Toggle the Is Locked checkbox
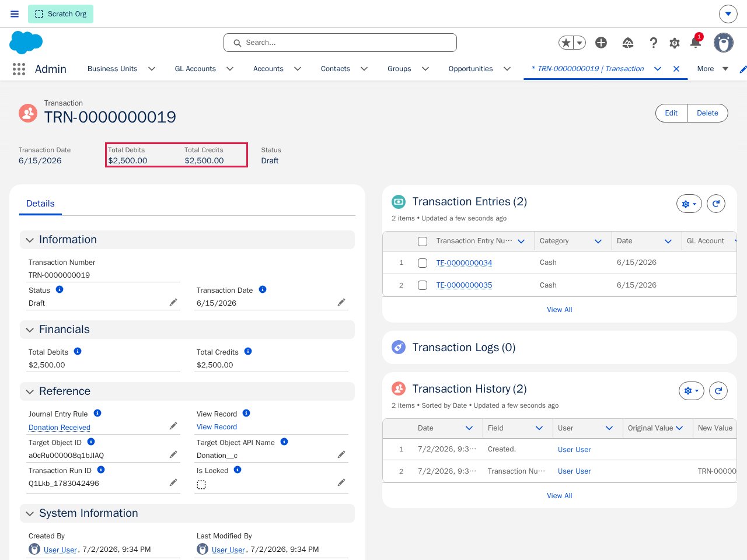 click(x=201, y=485)
